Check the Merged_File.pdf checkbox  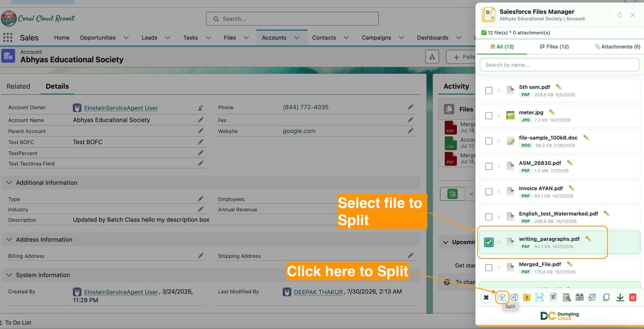point(489,268)
